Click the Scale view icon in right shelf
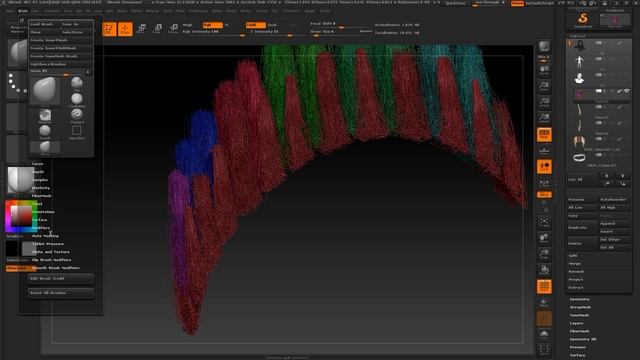This screenshot has height=360, width=640. pyautogui.click(x=544, y=254)
